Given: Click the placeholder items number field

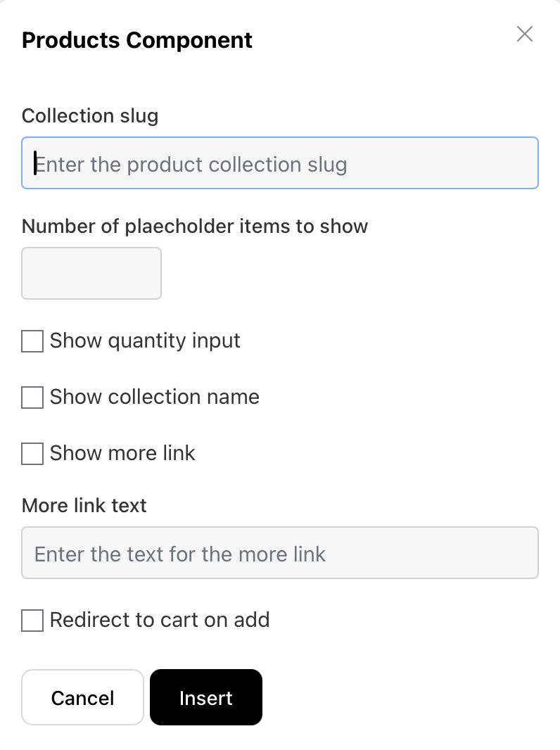Looking at the screenshot, I should pos(91,273).
